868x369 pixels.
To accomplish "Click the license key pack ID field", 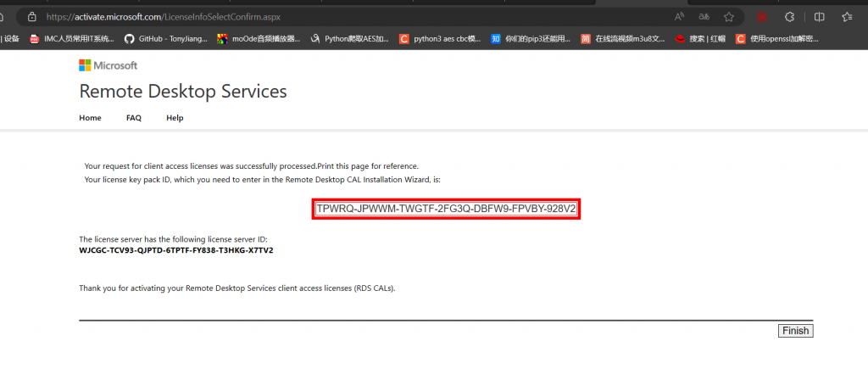I will [x=446, y=209].
